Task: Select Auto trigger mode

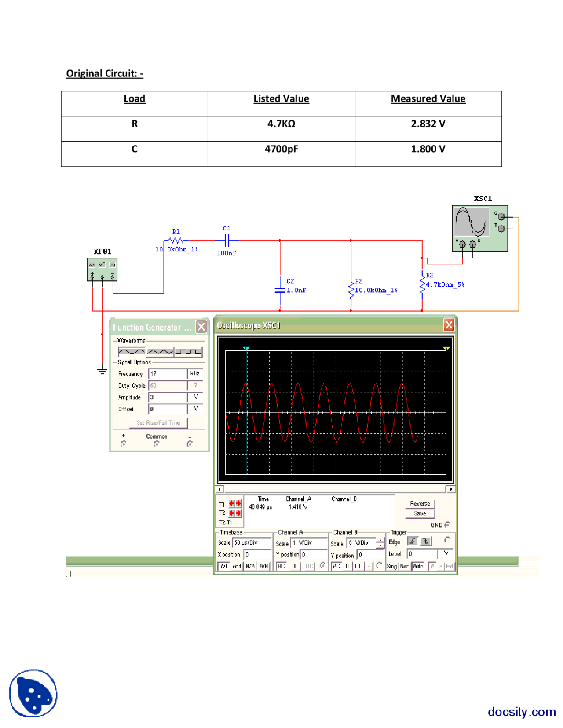Action: coord(418,566)
